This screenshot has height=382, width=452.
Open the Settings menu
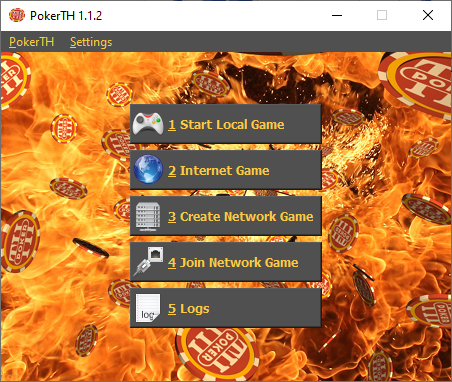tap(91, 42)
